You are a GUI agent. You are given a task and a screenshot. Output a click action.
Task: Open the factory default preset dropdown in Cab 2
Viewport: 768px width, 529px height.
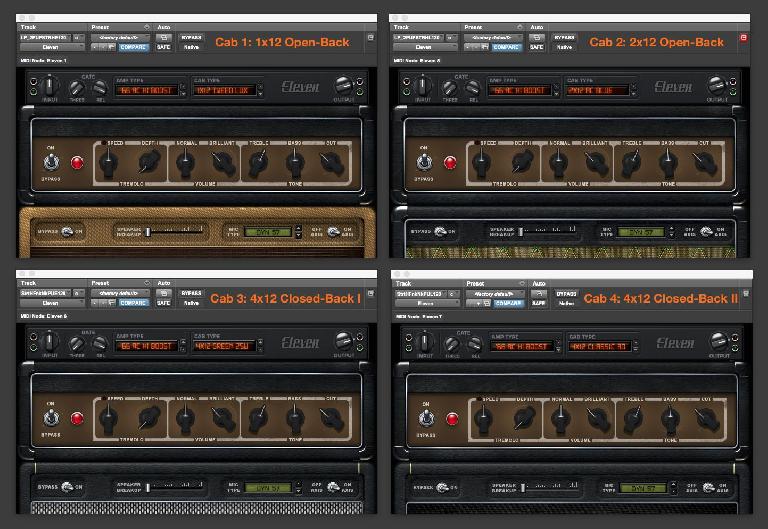(x=494, y=37)
